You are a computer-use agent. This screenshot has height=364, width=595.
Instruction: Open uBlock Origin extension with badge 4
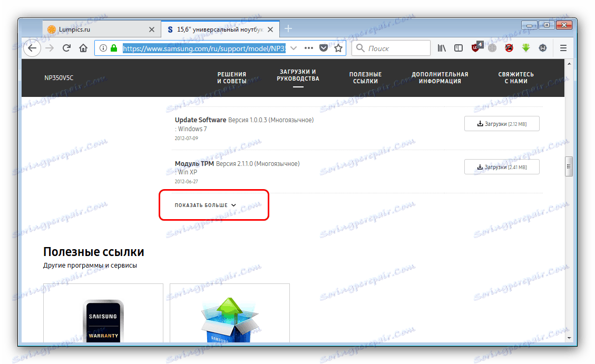coord(476,47)
